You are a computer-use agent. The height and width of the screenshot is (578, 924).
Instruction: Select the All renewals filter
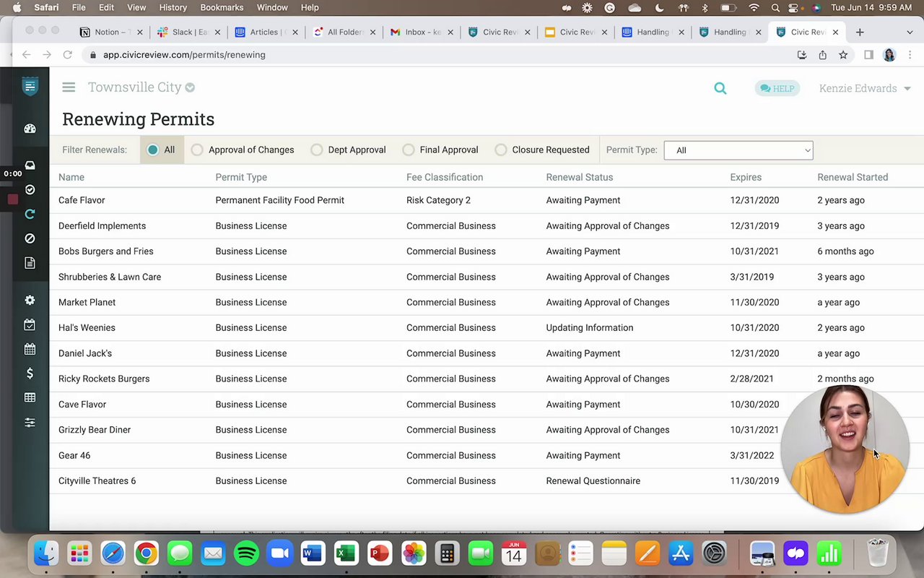(161, 150)
